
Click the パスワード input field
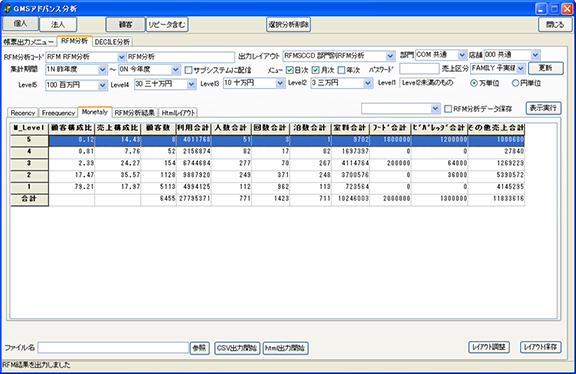[419, 69]
